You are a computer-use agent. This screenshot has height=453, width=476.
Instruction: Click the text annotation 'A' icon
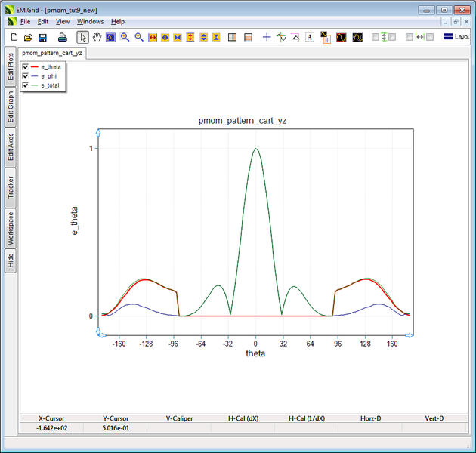(x=309, y=37)
